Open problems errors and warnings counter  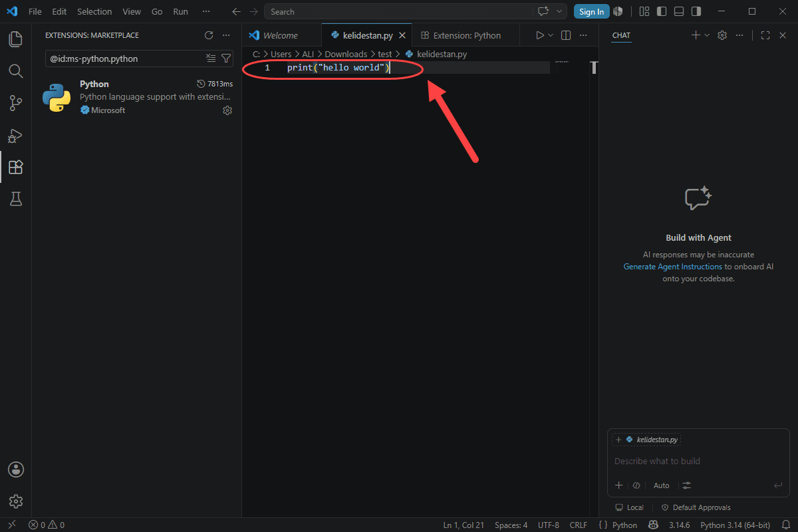[47, 525]
